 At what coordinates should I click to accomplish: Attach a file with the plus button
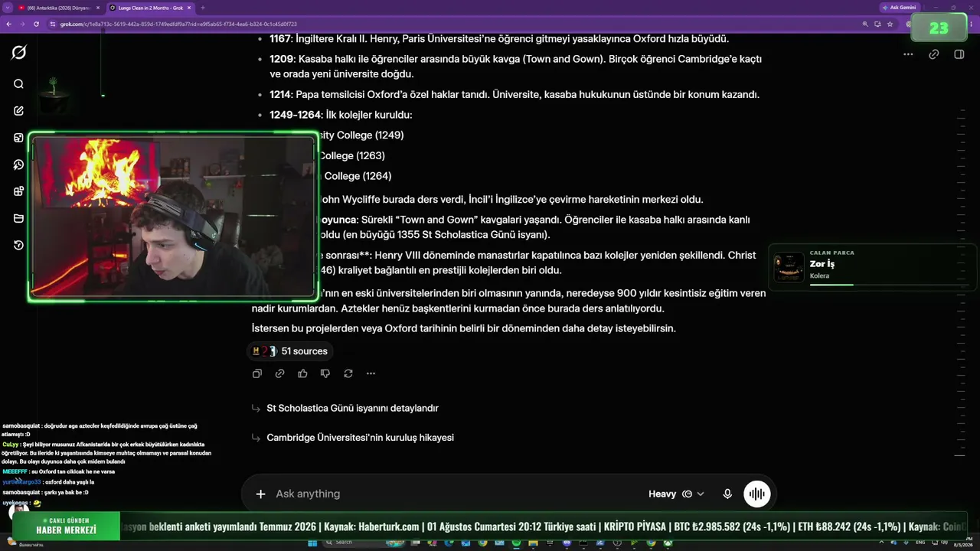pos(260,494)
